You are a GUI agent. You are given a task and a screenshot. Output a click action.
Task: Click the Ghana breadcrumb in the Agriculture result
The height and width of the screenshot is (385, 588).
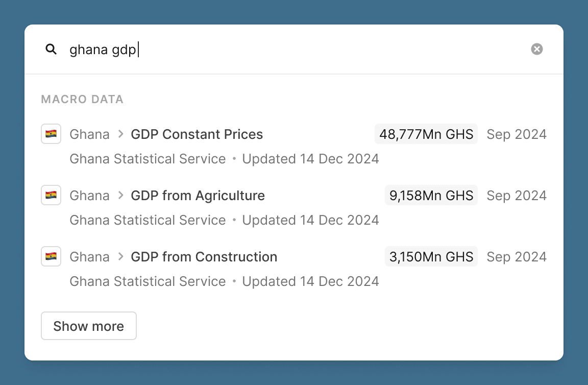click(90, 195)
